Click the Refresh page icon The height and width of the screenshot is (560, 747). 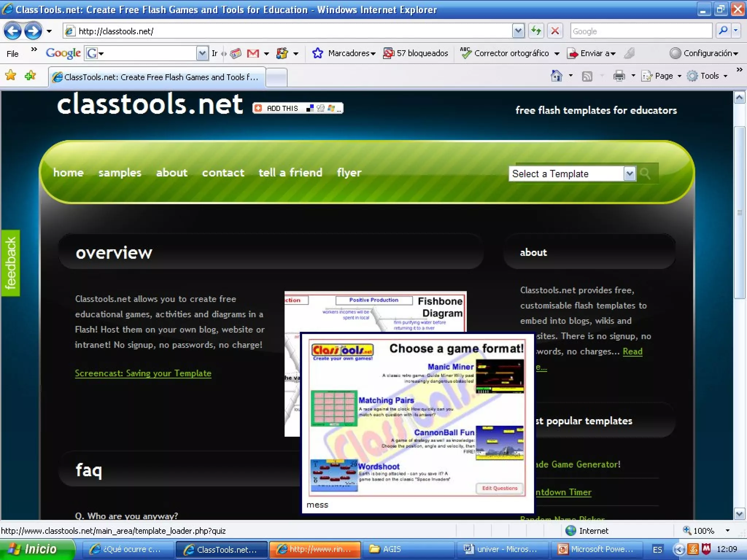(x=536, y=31)
